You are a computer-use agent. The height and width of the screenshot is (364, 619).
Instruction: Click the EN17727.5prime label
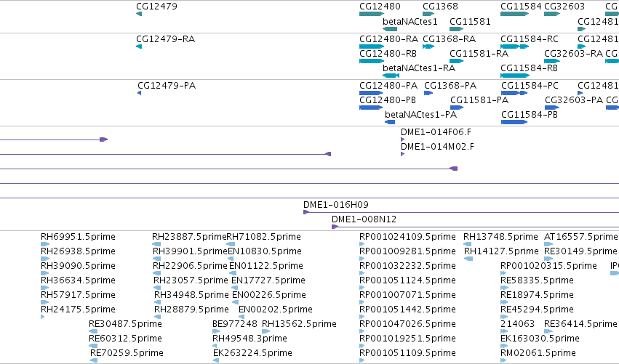[x=268, y=280]
